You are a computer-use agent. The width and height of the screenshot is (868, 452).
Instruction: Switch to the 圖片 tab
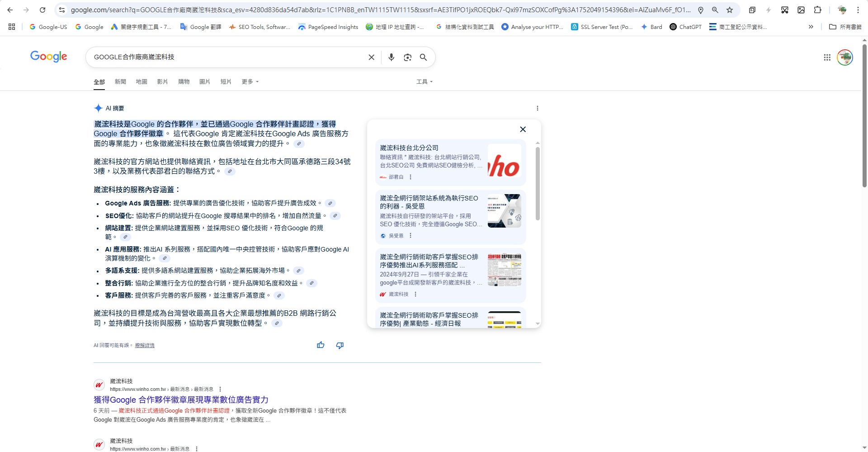pos(205,82)
